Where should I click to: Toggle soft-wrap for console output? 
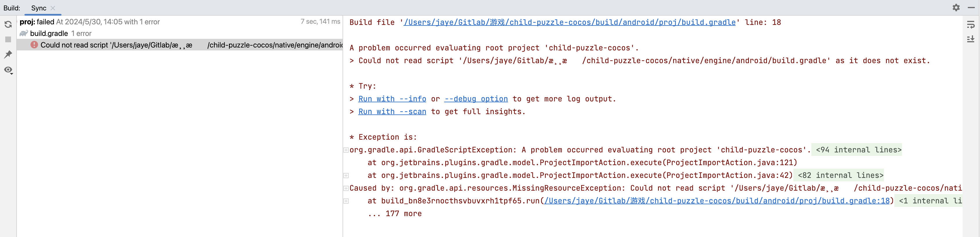pyautogui.click(x=970, y=25)
